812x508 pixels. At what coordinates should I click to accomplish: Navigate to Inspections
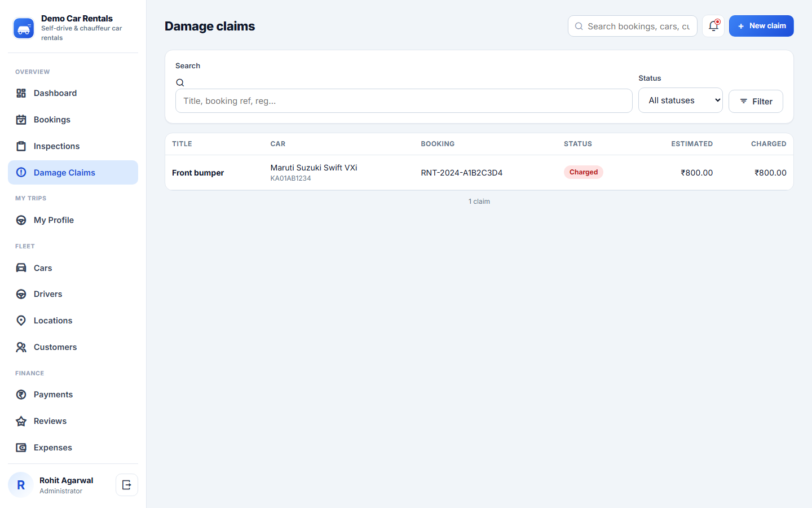point(73,146)
